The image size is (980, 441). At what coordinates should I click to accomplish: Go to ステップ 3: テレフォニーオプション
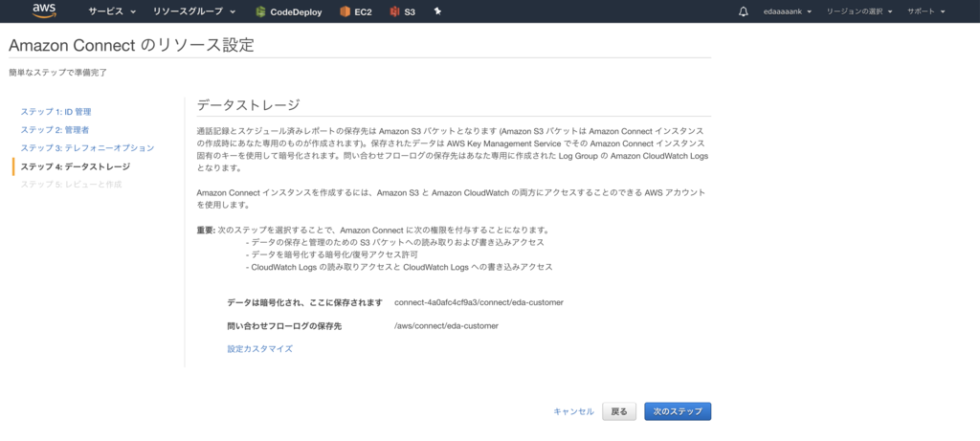(x=87, y=148)
